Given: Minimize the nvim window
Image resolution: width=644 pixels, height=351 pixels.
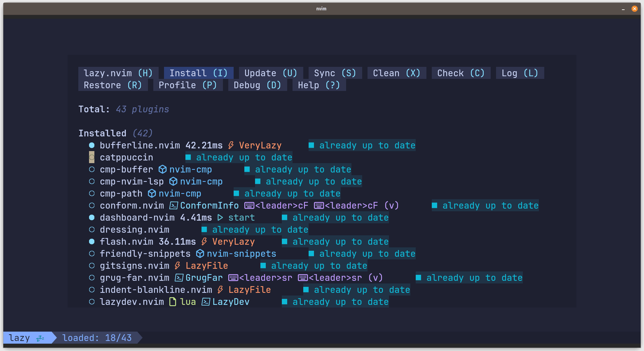Looking at the screenshot, I should pyautogui.click(x=623, y=9).
